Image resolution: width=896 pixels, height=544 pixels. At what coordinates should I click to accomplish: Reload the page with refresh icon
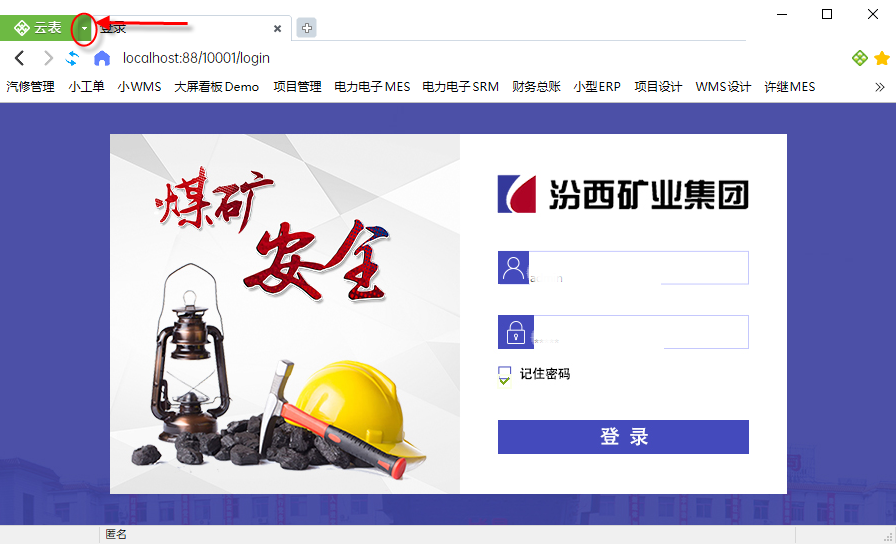73,58
